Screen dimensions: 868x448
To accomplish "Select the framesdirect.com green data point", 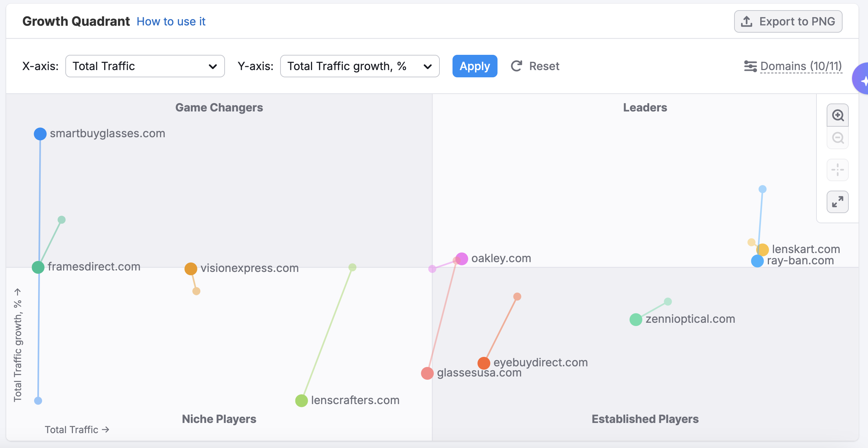I will coord(38,267).
